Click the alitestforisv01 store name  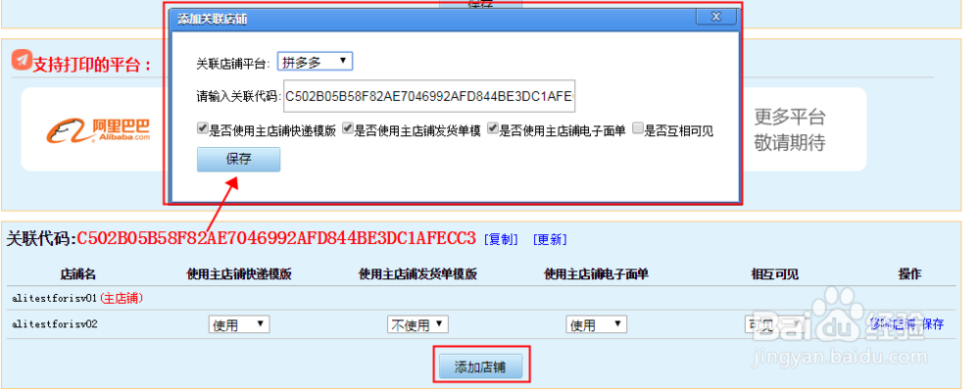tap(55, 299)
